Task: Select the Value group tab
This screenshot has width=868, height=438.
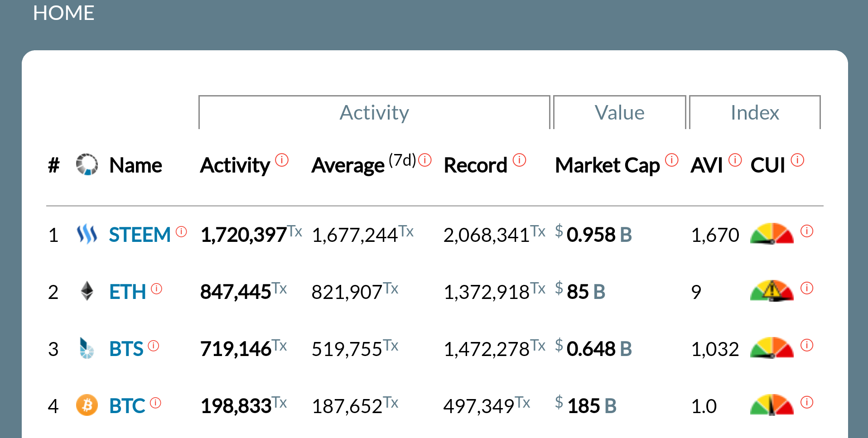Action: (x=619, y=112)
